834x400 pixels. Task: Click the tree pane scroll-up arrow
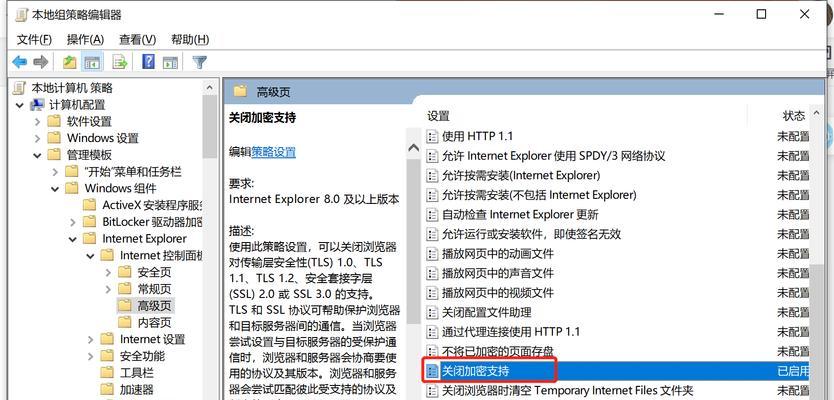point(210,88)
